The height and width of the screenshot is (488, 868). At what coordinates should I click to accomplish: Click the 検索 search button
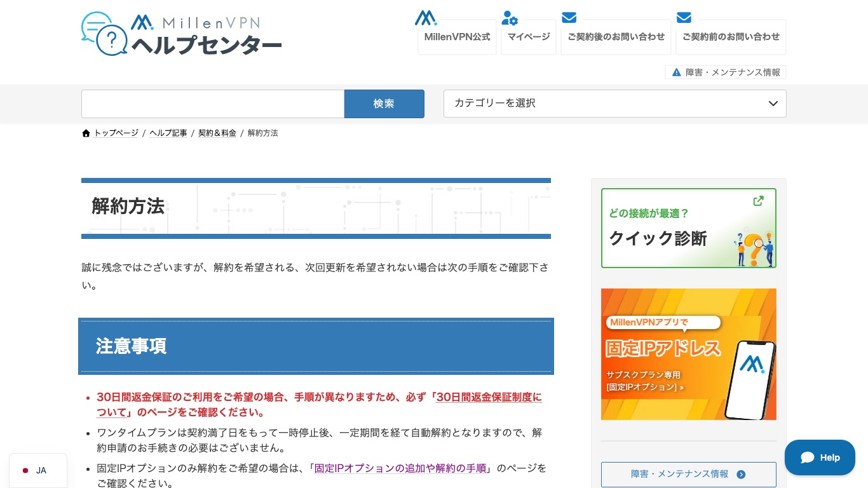coord(384,104)
